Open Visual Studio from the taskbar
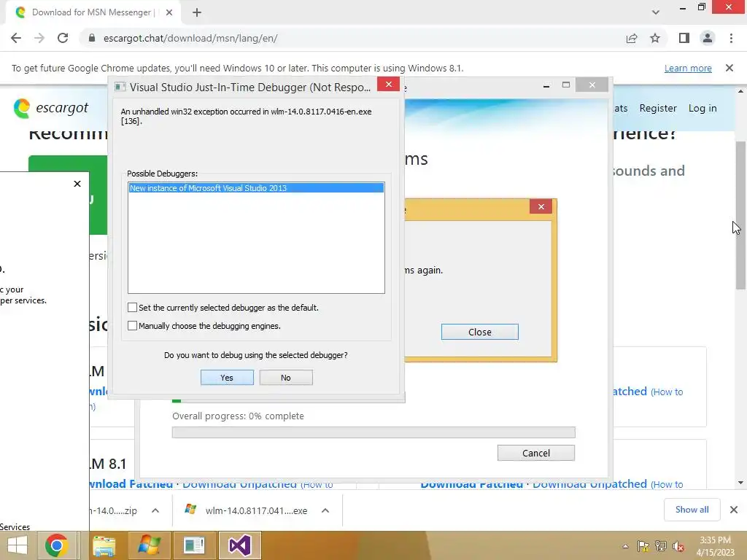 pos(239,545)
